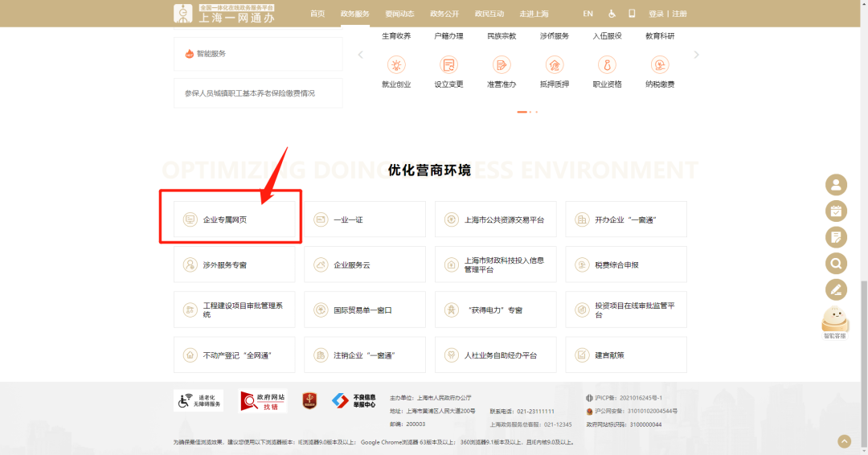This screenshot has height=455, width=868.
Task: Click the mobile phone icon in header
Action: click(632, 14)
